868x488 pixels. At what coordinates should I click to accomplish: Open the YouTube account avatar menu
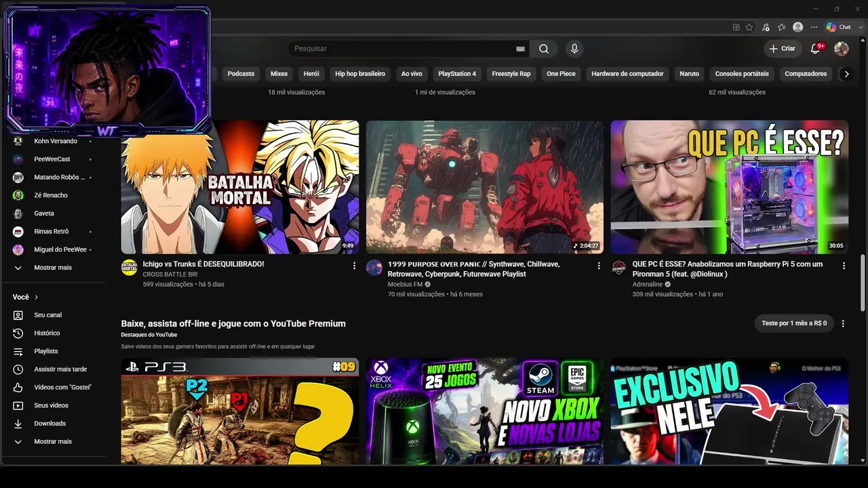point(841,49)
